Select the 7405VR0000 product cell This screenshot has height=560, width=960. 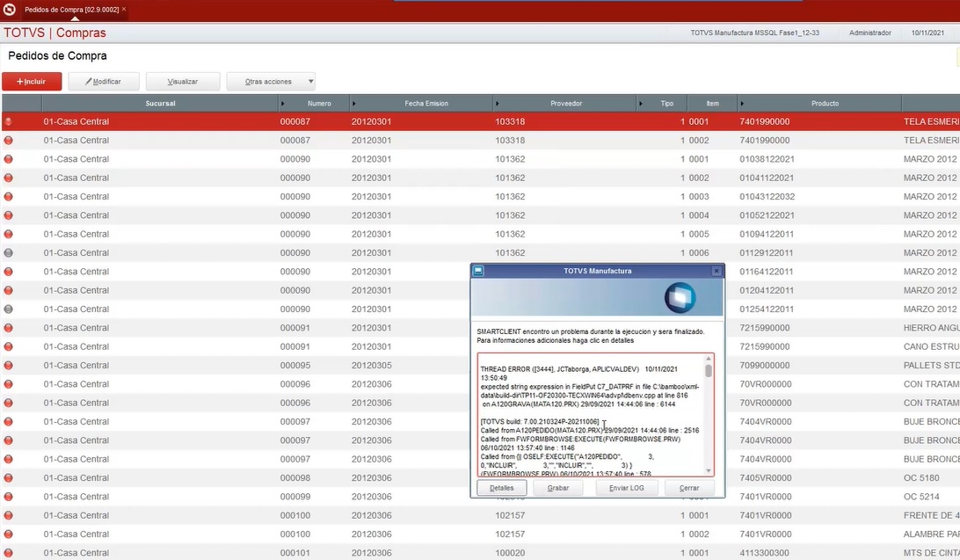coord(766,478)
